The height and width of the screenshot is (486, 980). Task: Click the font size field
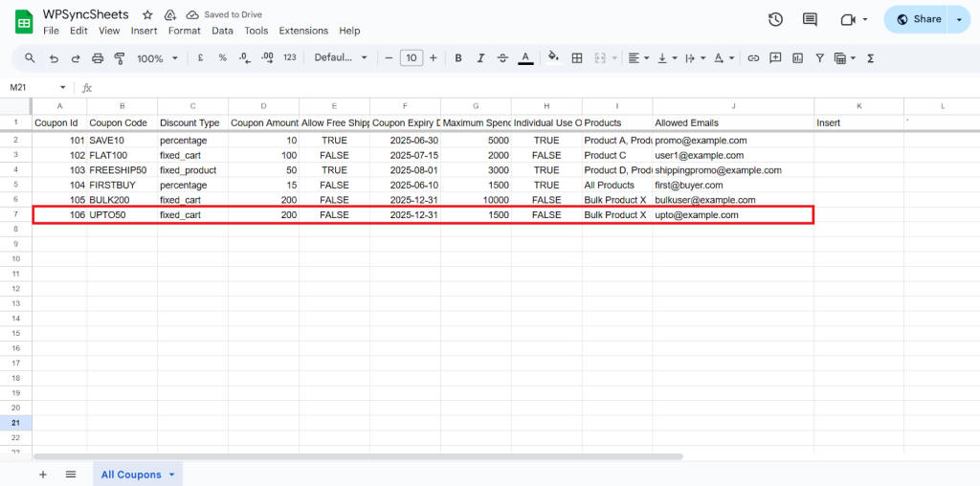click(x=412, y=58)
